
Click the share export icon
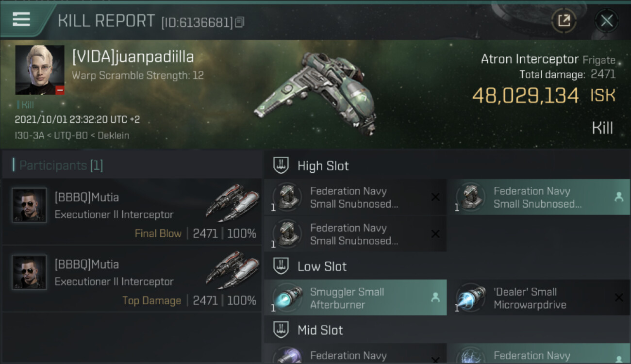click(x=564, y=20)
